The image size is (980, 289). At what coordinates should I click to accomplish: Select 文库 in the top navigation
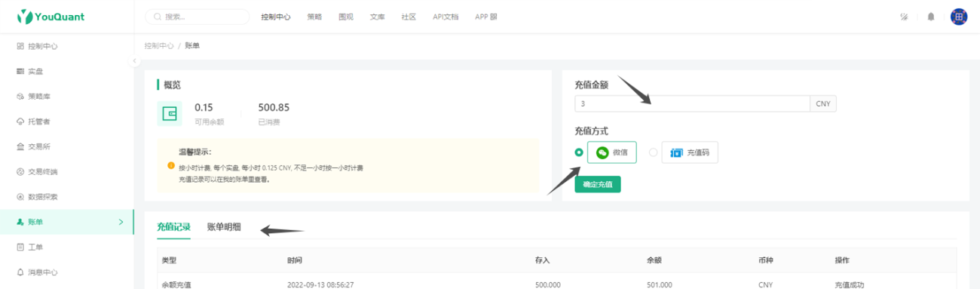tap(378, 17)
